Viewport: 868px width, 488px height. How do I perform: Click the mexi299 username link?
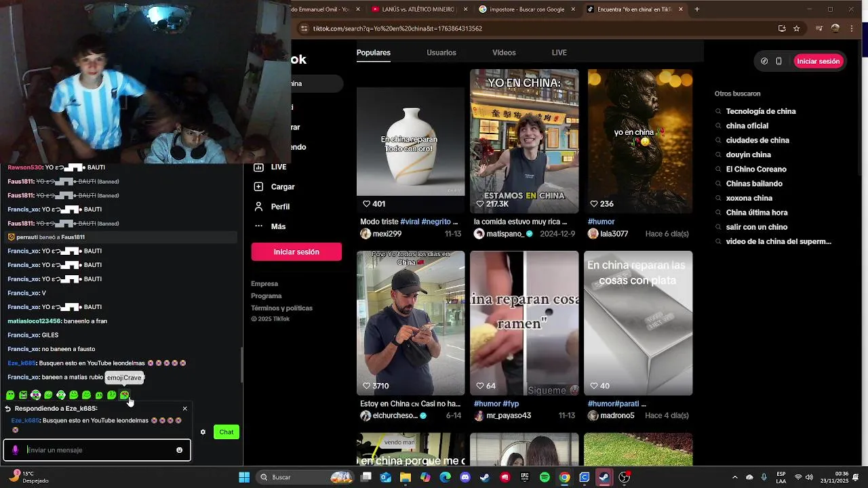(387, 234)
